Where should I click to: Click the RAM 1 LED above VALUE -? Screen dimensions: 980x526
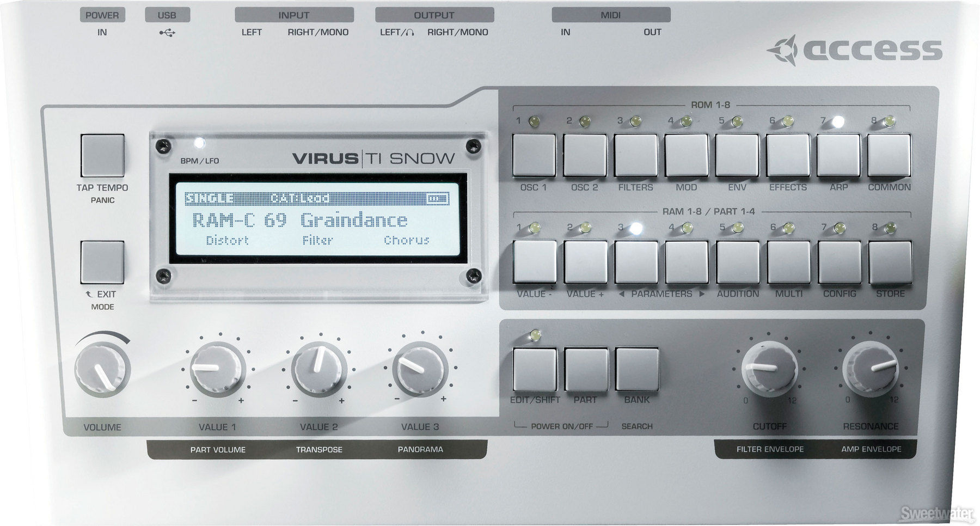535,228
